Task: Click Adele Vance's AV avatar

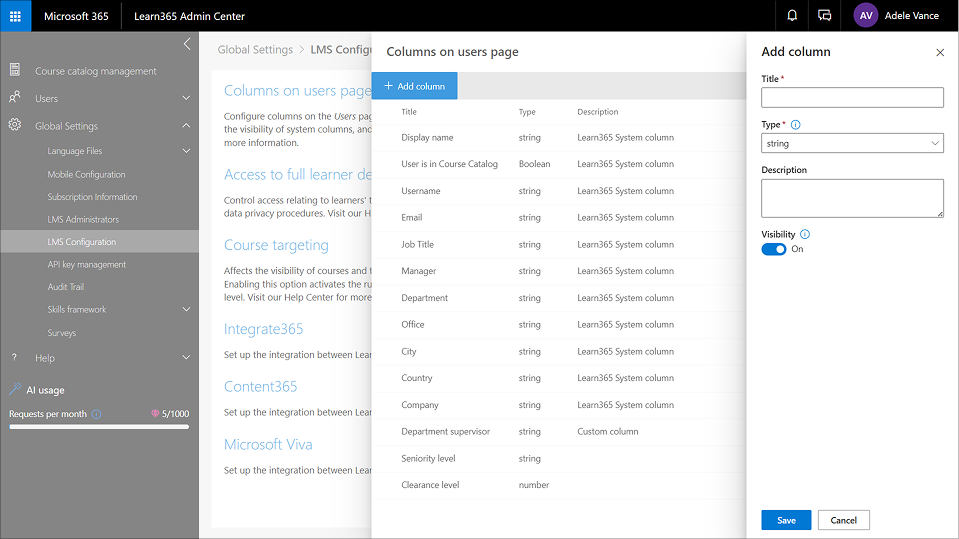Action: tap(866, 16)
